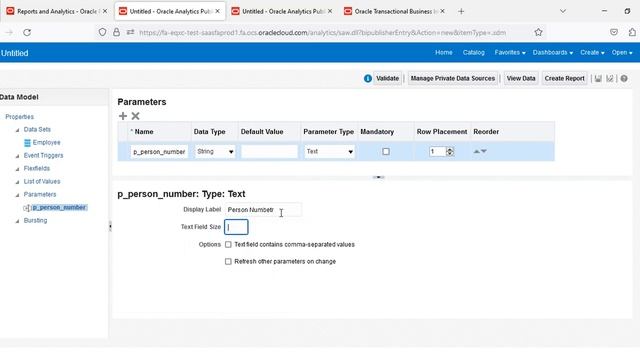Click the Pocket save icon
640x360 pixels.
click(614, 32)
